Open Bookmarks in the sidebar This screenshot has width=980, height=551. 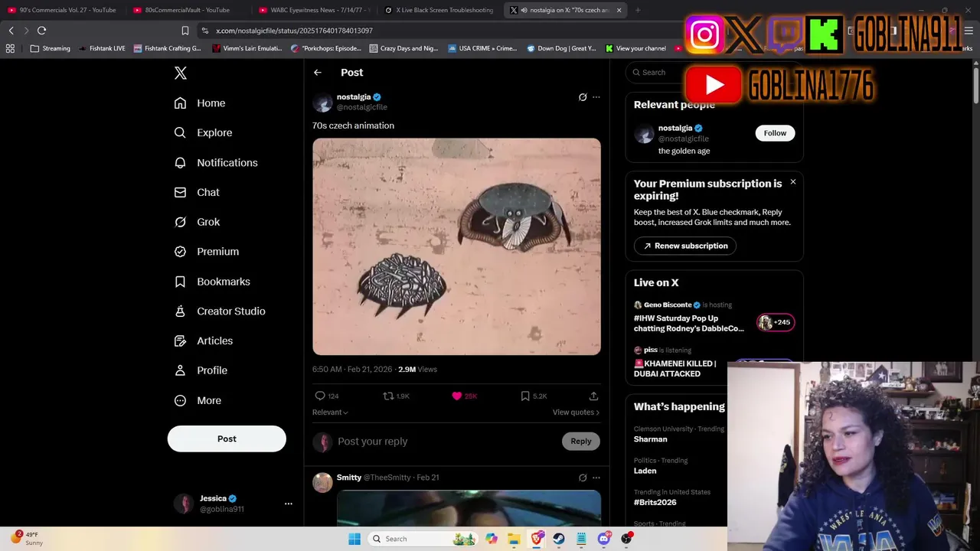pos(212,282)
